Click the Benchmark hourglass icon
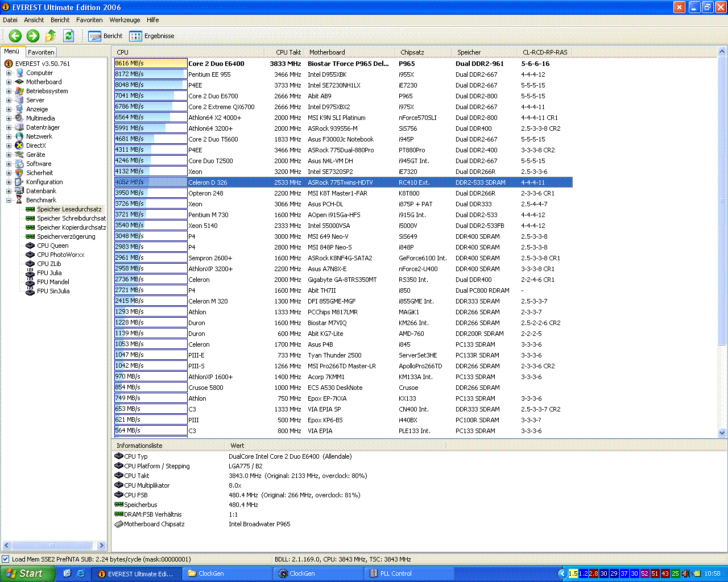The width and height of the screenshot is (728, 582). 19,200
